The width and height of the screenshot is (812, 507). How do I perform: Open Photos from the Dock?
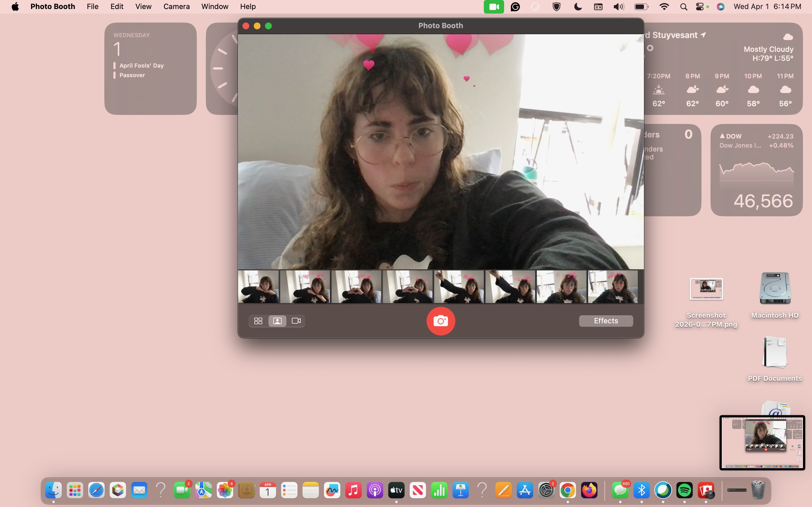click(225, 490)
